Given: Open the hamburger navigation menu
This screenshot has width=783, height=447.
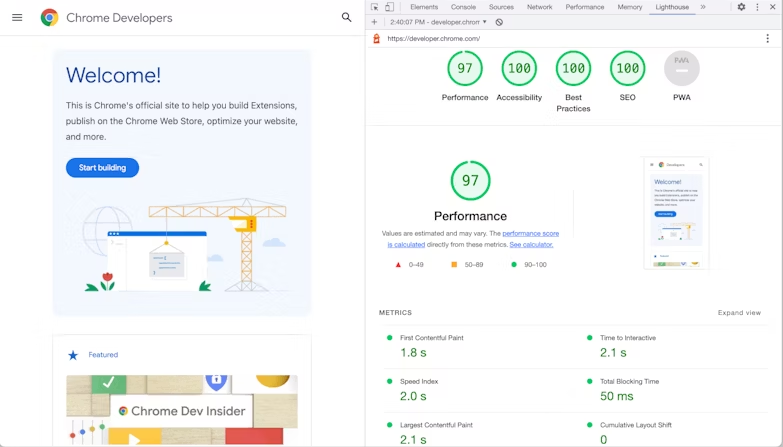Looking at the screenshot, I should (17, 17).
